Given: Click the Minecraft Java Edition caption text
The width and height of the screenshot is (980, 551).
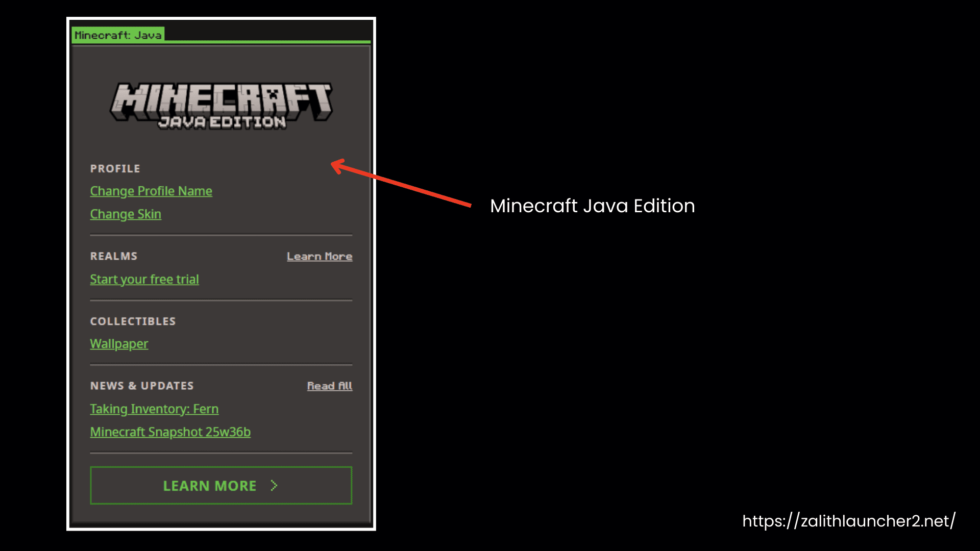Looking at the screenshot, I should [x=593, y=206].
